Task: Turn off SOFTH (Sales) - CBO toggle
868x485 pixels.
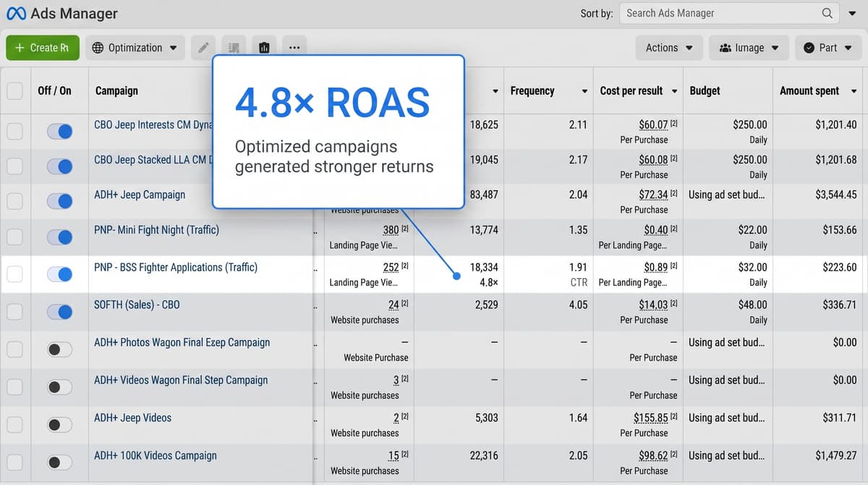Action: pyautogui.click(x=59, y=312)
